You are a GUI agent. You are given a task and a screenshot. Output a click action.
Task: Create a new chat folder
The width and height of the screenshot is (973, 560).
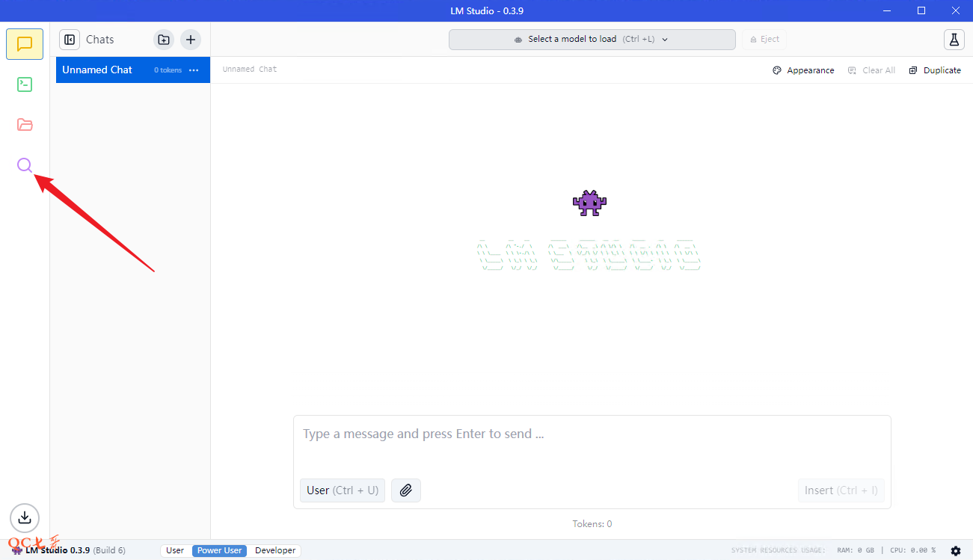point(164,40)
